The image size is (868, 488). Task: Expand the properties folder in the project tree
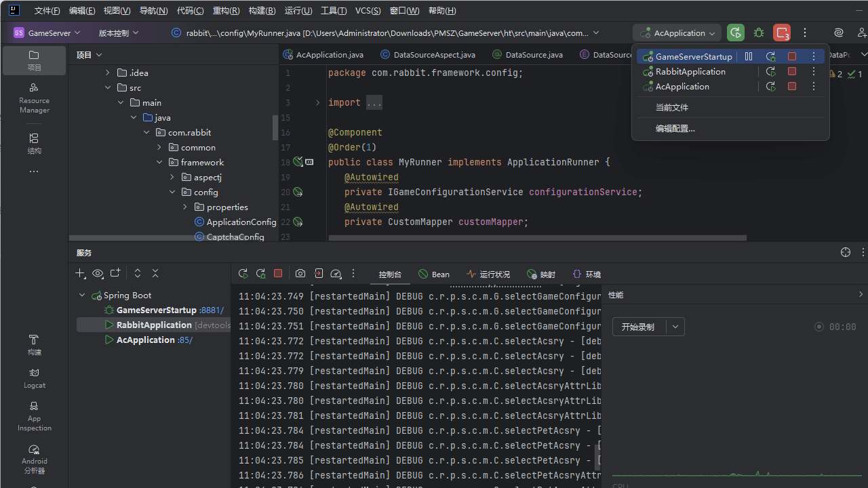pyautogui.click(x=186, y=207)
